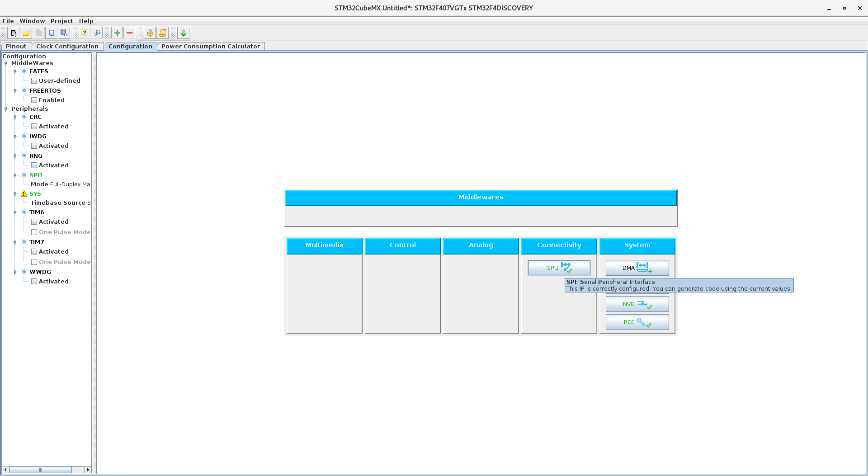Click tree panel scrollbar left arrow
The width and height of the screenshot is (868, 476).
point(5,470)
